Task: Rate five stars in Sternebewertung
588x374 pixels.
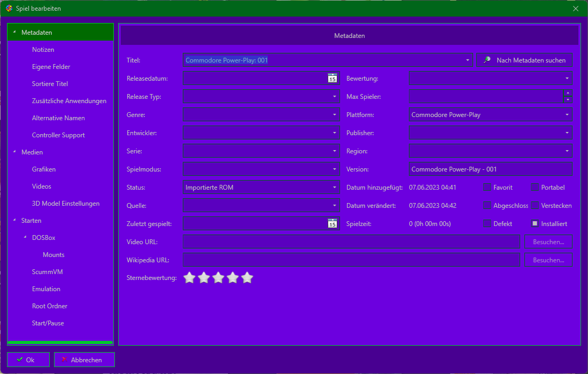Action: click(x=247, y=278)
